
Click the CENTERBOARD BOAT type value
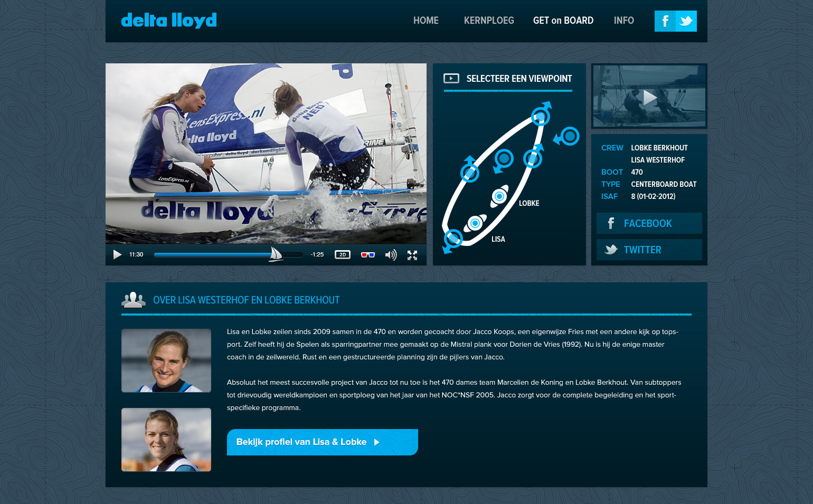664,184
